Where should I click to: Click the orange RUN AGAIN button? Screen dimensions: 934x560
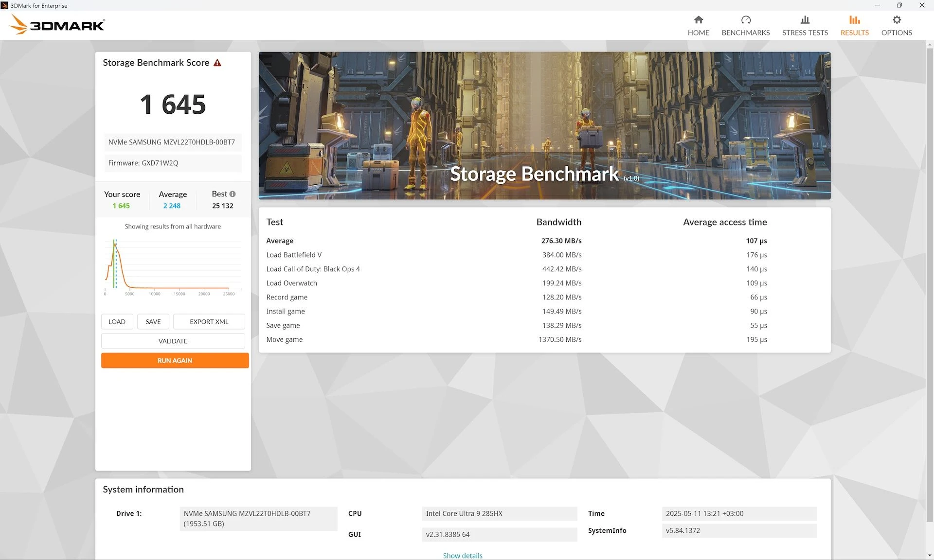tap(175, 360)
